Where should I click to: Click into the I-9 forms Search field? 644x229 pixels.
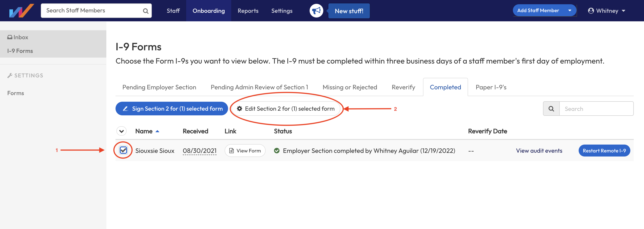(x=596, y=109)
